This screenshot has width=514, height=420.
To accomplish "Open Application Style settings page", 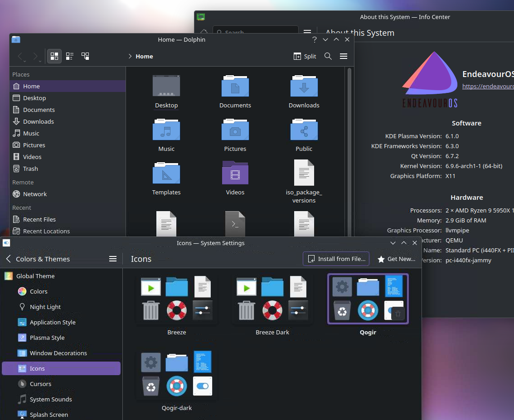I will [x=62, y=323].
